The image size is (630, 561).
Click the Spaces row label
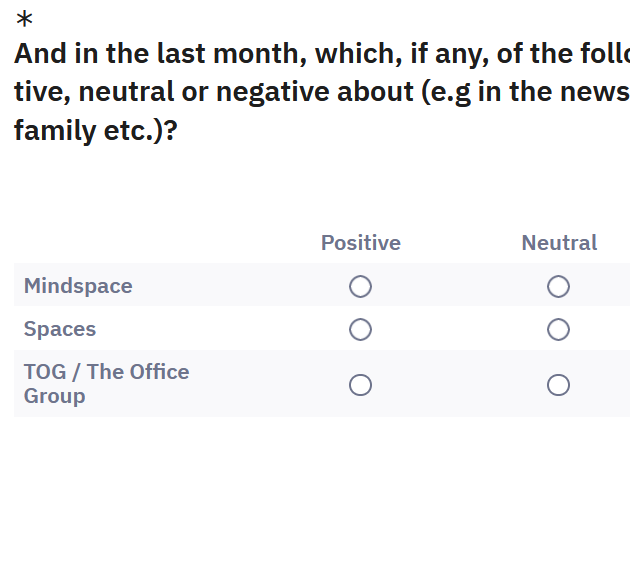[x=60, y=330]
